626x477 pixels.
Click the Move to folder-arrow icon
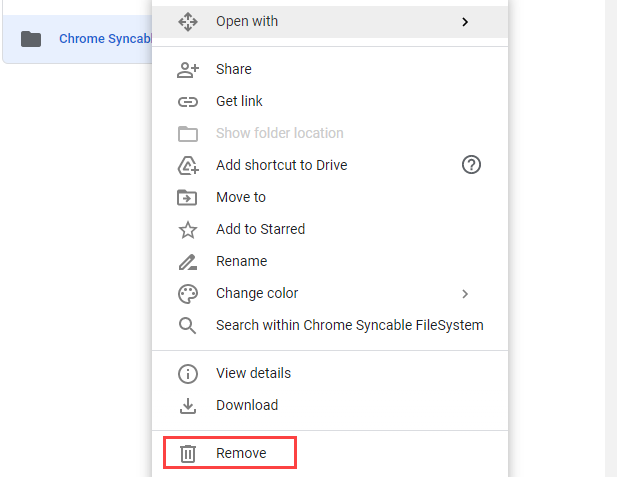click(187, 198)
